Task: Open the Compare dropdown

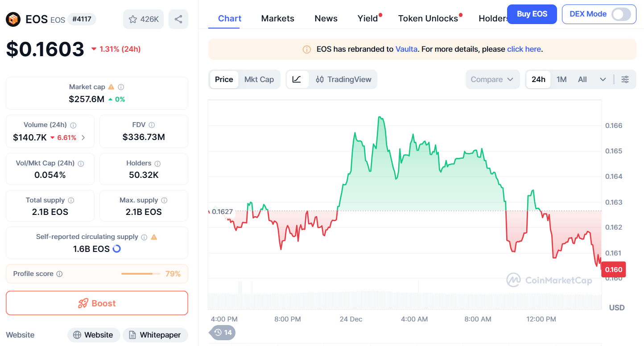Action: [x=492, y=79]
